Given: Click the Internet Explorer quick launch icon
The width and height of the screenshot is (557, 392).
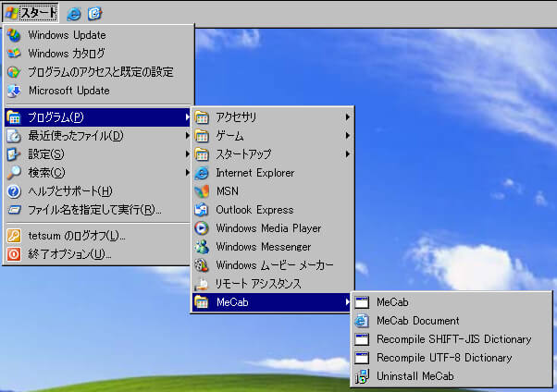Looking at the screenshot, I should coord(75,13).
